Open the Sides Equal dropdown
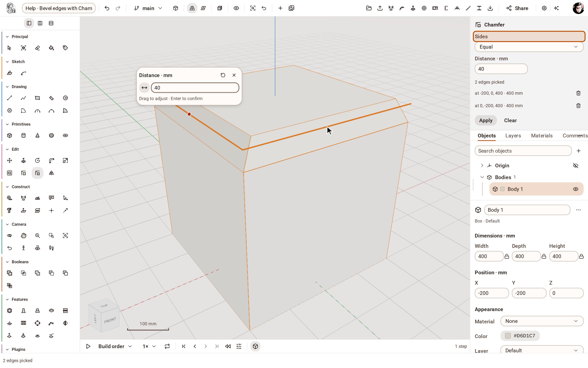The width and height of the screenshot is (588, 368). (529, 47)
